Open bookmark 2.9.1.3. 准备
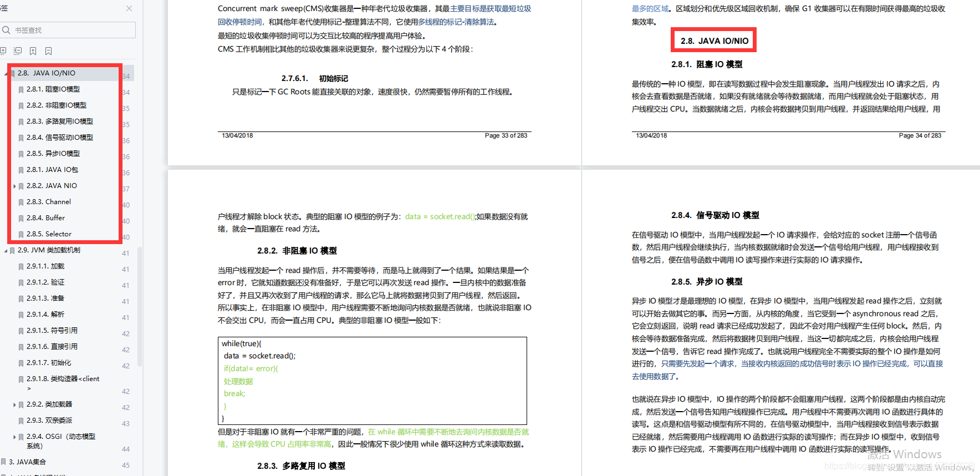 [45, 298]
